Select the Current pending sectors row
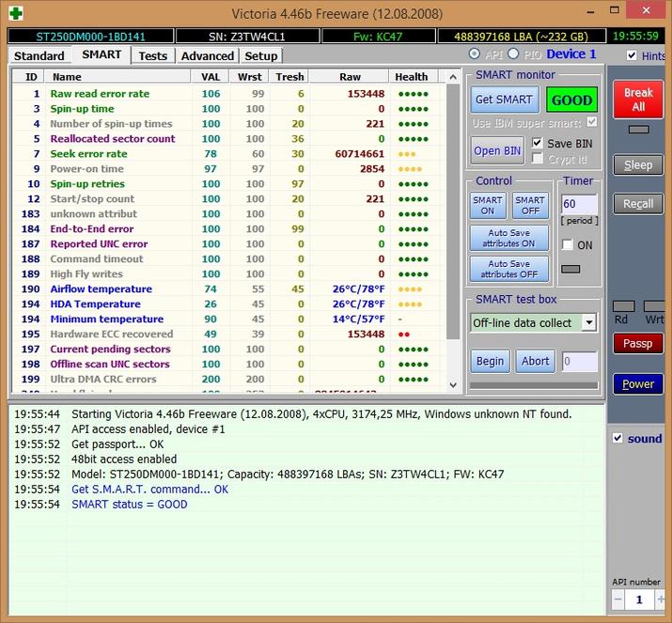 229,349
